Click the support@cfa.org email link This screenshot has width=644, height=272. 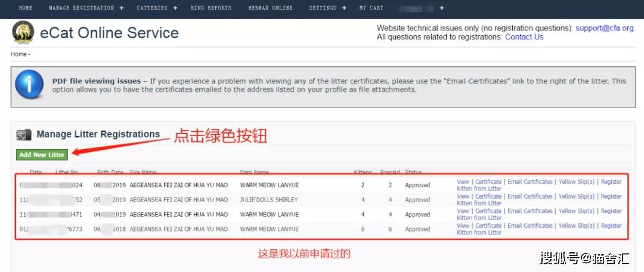tap(605, 29)
